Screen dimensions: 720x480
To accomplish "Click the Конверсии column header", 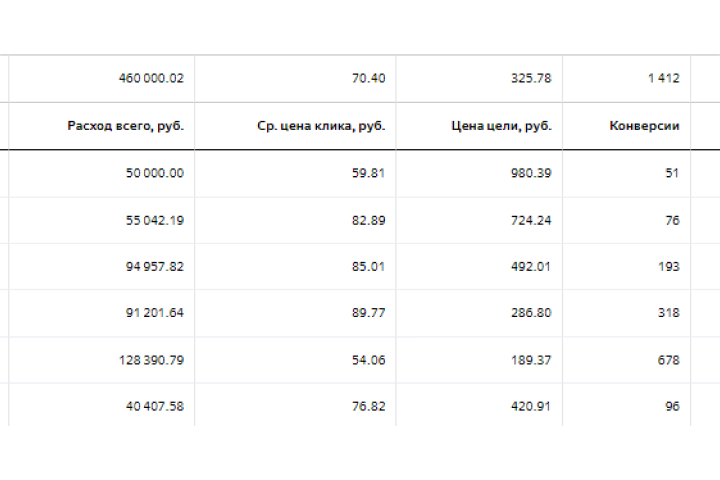I will (644, 126).
